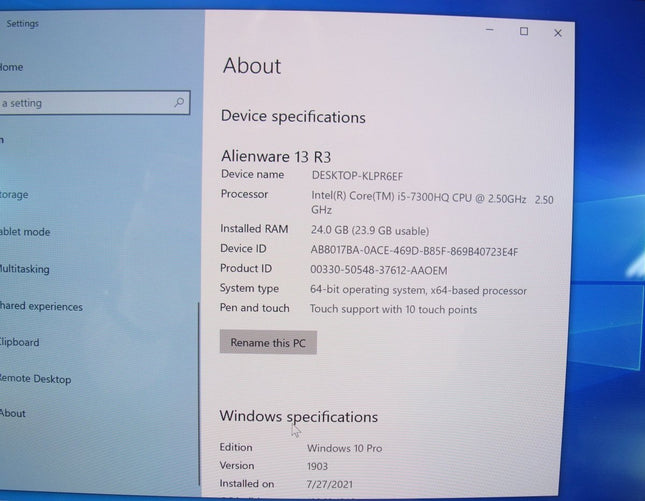Open Storage settings page

(x=14, y=194)
